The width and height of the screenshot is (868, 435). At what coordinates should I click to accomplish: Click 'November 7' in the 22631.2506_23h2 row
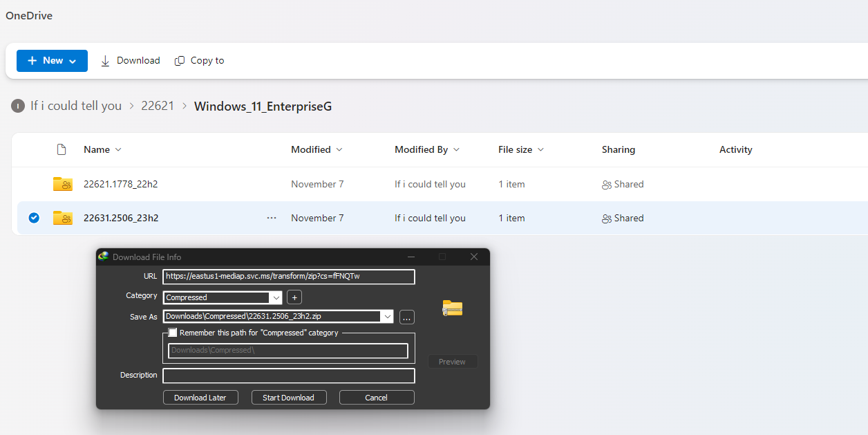tap(317, 218)
